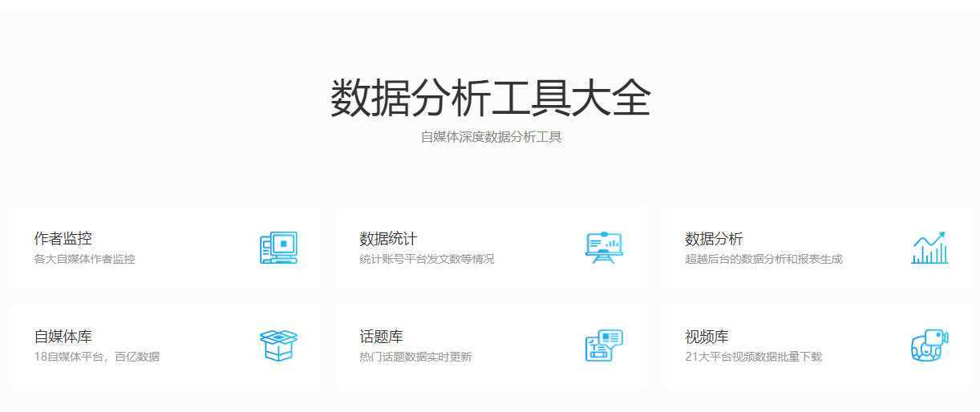Click the heading 数据分析工具大全
Screen dimensions: 980x412
point(490,99)
